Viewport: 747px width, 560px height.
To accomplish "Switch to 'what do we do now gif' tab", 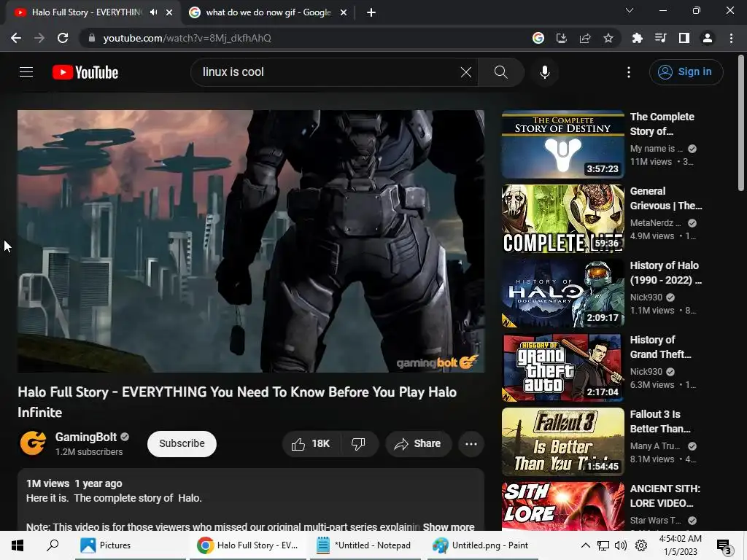I will [x=268, y=13].
